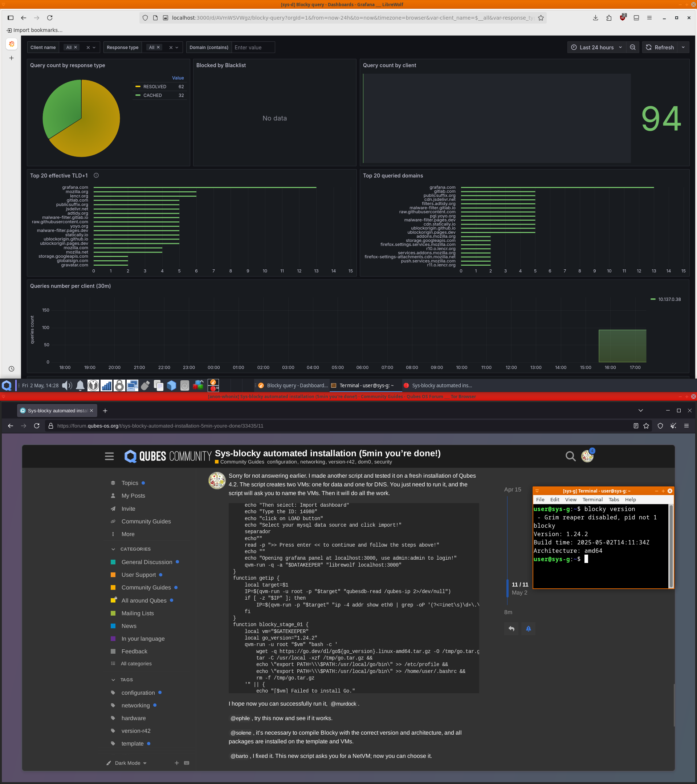Viewport: 697px width, 784px height.
Task: Open the General Discussion category
Action: [x=147, y=562]
